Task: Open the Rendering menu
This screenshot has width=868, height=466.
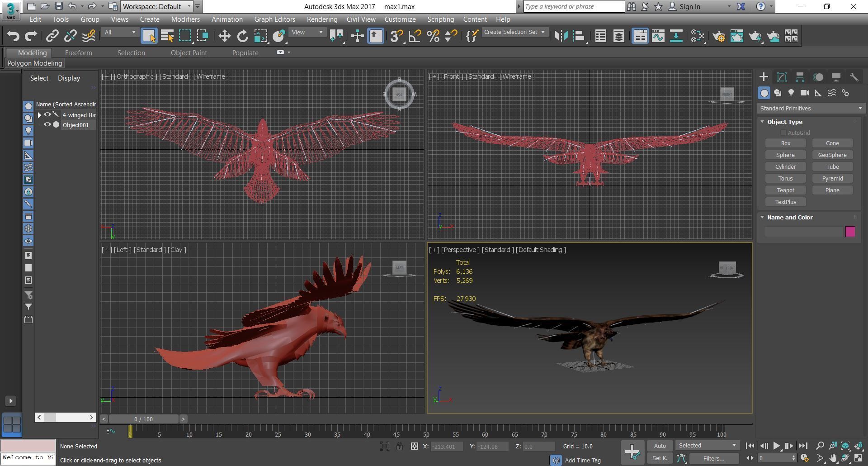Action: click(x=322, y=19)
